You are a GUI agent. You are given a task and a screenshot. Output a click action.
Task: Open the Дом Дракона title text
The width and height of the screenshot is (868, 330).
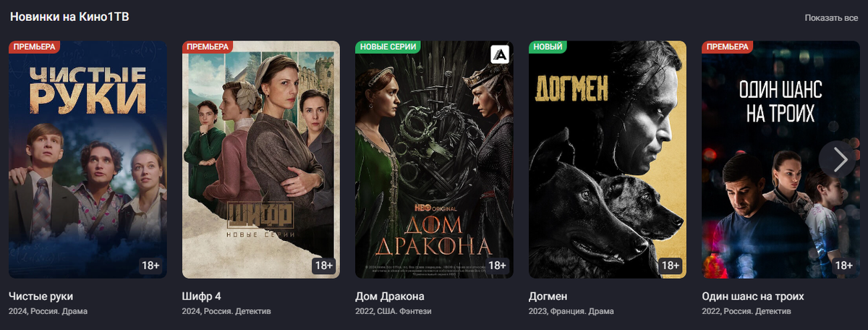390,297
